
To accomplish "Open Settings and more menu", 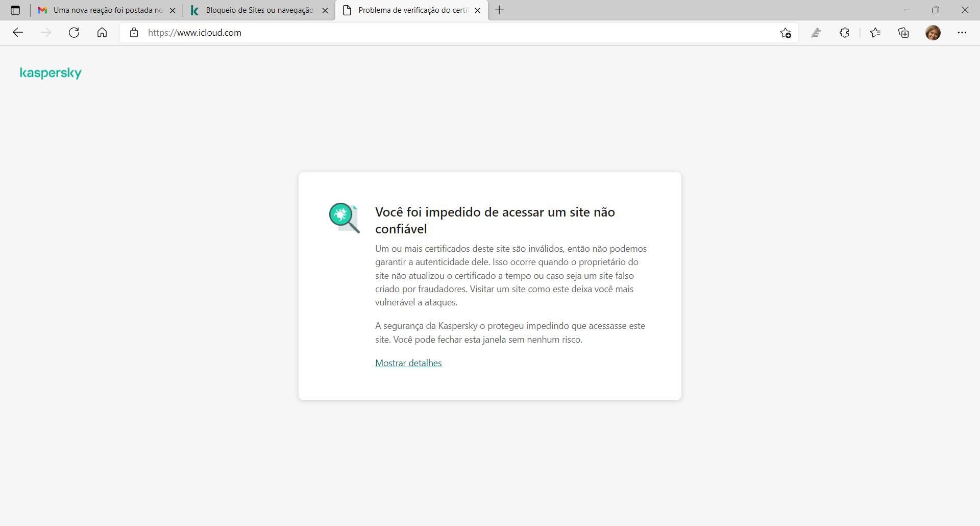I will click(x=962, y=33).
